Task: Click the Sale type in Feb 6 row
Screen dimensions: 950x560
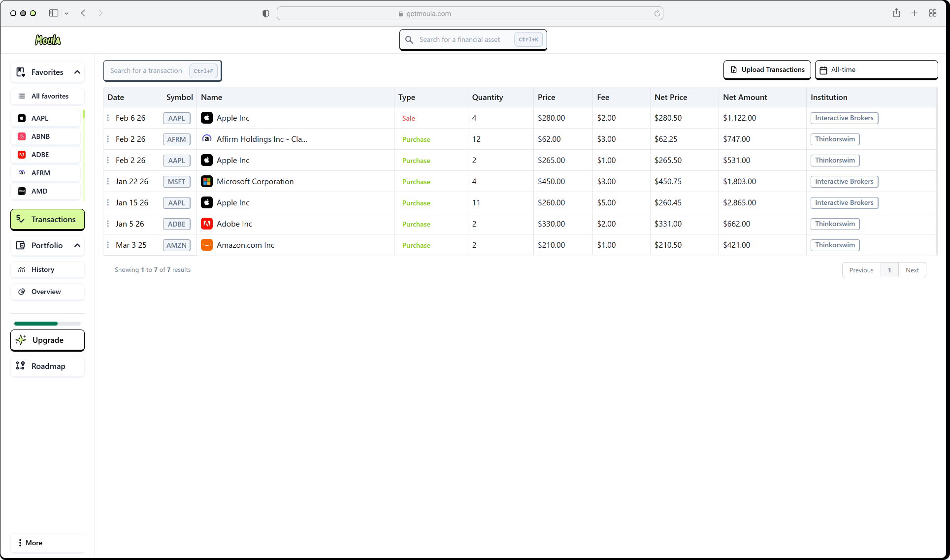Action: tap(408, 118)
